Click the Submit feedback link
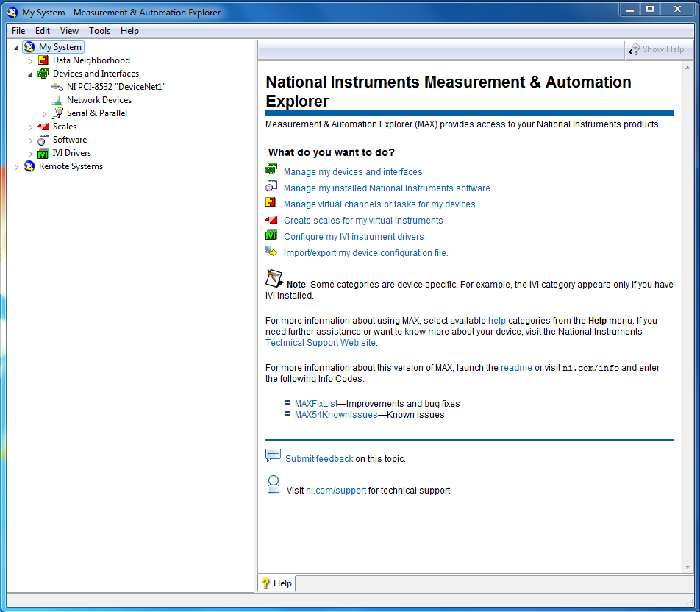Image resolution: width=700 pixels, height=612 pixels. (319, 459)
